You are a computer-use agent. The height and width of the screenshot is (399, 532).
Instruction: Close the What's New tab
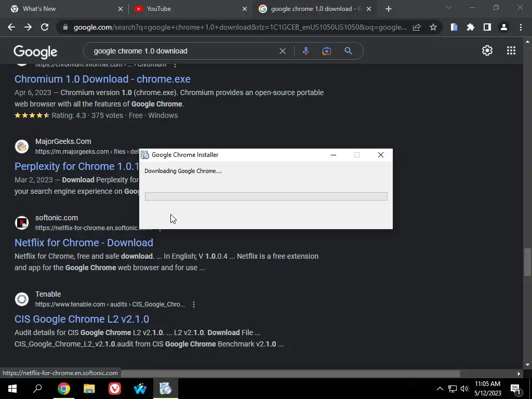pyautogui.click(x=121, y=9)
